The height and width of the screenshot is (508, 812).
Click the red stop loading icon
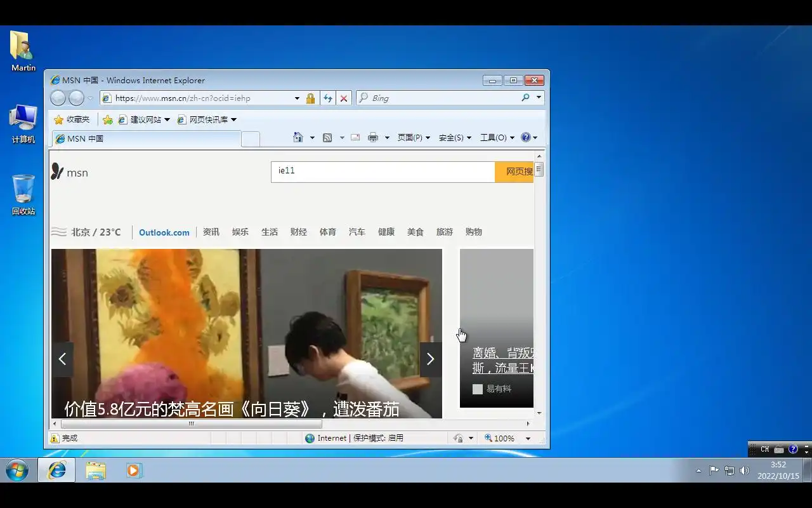[x=344, y=98]
